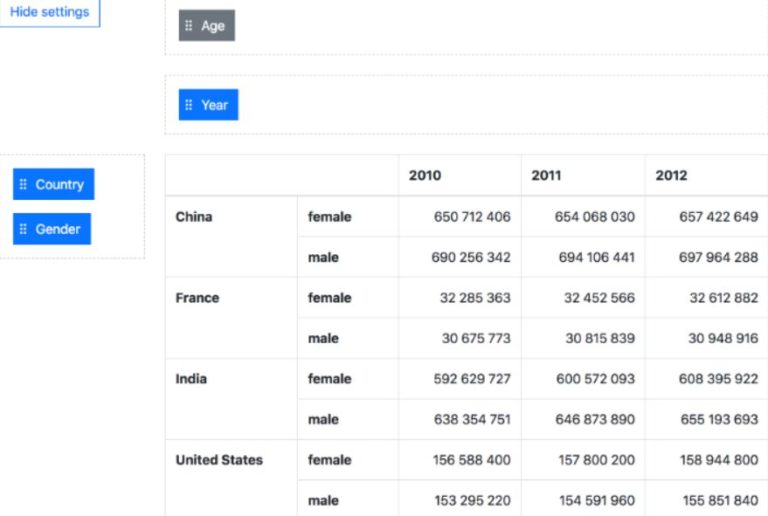Viewport: 768px width, 516px height.
Task: Click cell value 156 588 400
Action: tap(472, 460)
